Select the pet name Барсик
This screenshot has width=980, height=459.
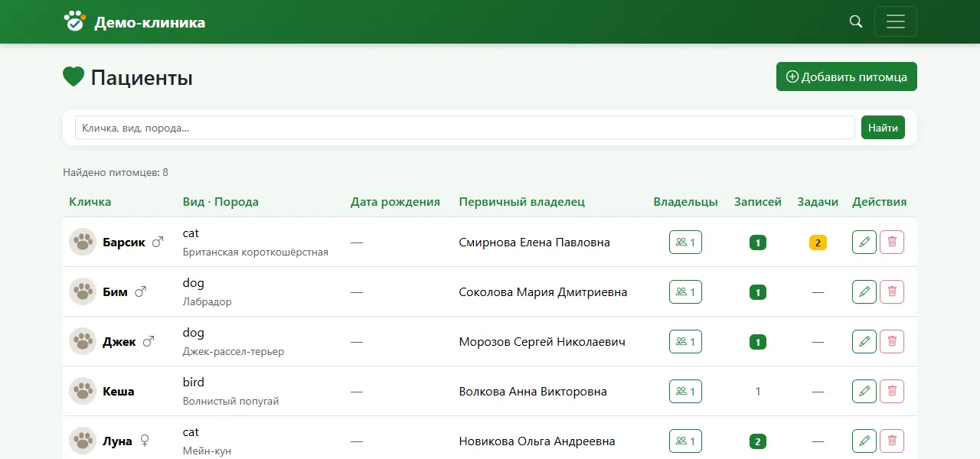click(124, 243)
